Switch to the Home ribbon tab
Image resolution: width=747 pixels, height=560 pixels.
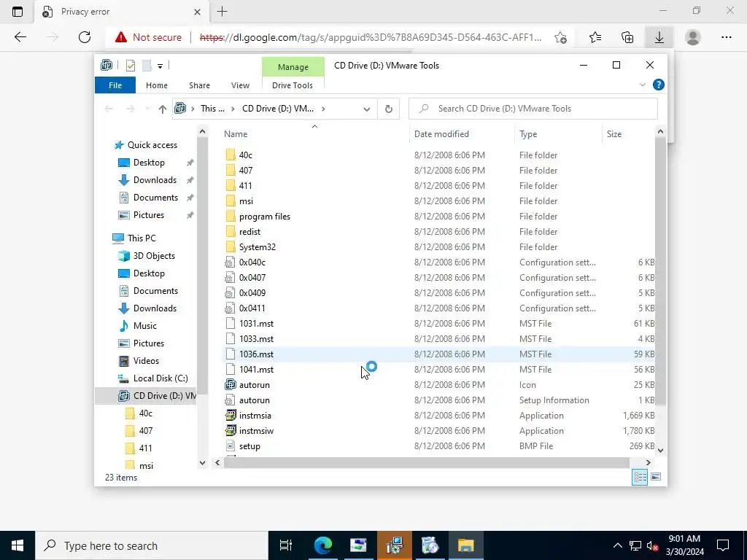click(x=157, y=85)
